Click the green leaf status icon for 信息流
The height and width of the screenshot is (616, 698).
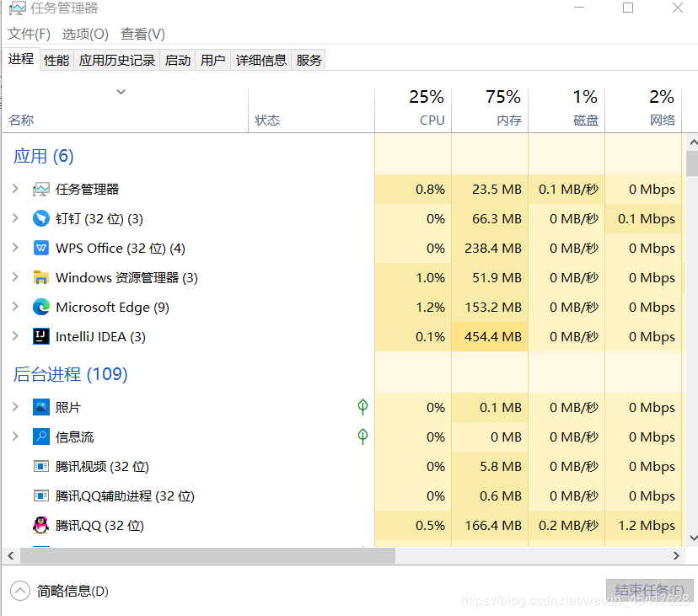pyautogui.click(x=362, y=437)
